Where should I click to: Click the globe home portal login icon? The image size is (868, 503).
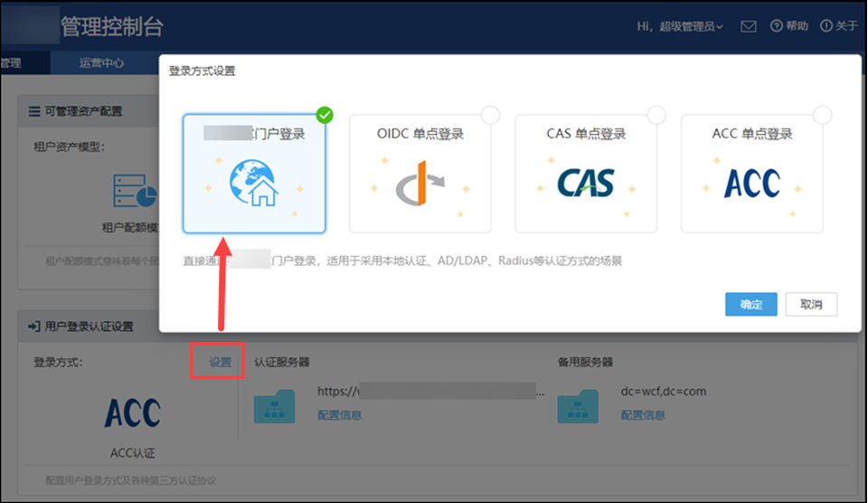(254, 185)
